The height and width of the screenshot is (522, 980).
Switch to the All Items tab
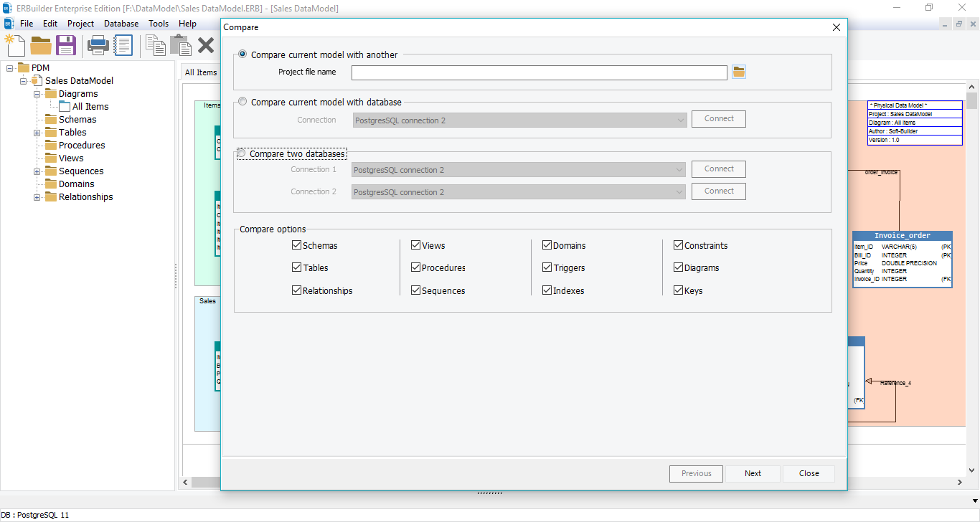pyautogui.click(x=202, y=72)
